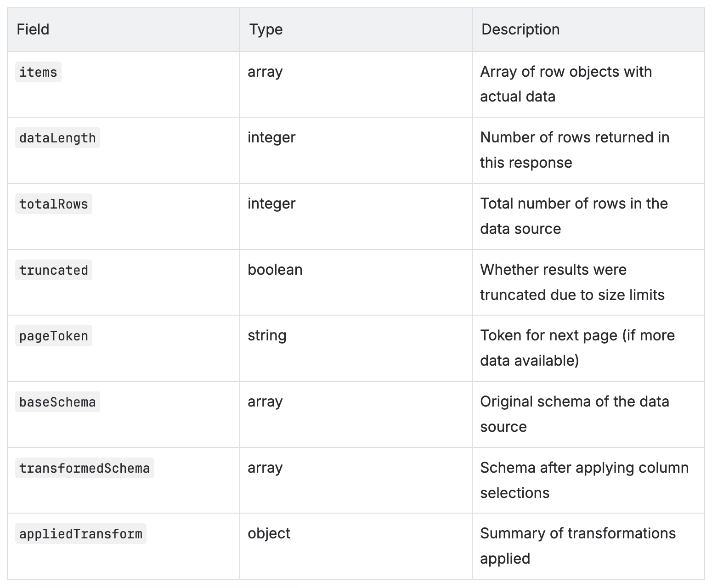The height and width of the screenshot is (588, 712).
Task: Select the items code label
Action: pyautogui.click(x=38, y=72)
